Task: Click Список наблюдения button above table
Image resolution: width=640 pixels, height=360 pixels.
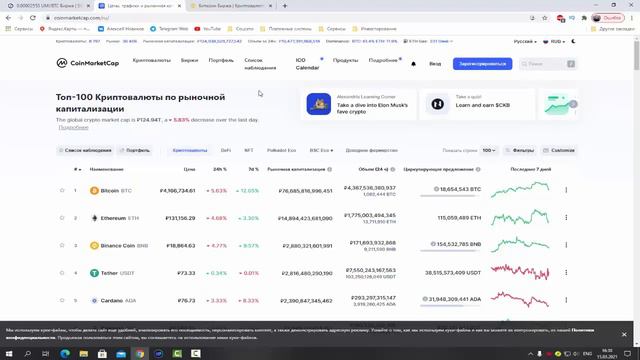Action: coord(85,150)
